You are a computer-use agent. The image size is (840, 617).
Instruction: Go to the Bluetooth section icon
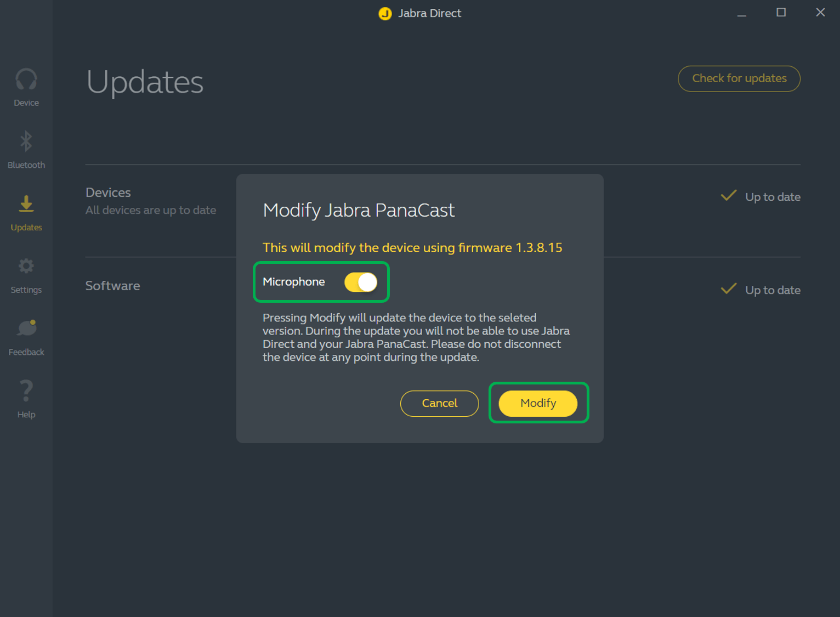(x=26, y=141)
